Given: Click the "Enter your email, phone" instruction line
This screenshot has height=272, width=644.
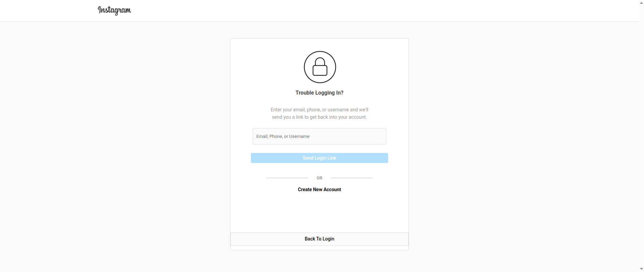Looking at the screenshot, I should pyautogui.click(x=319, y=110).
